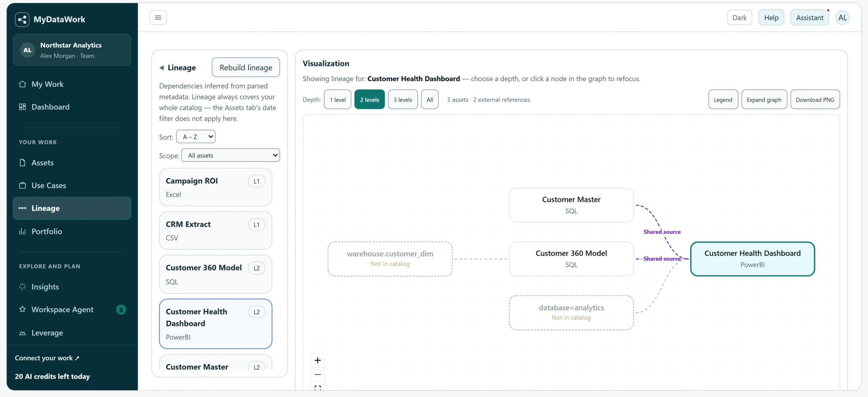Open Portfolio in sidebar
868x397 pixels.
(x=72, y=231)
